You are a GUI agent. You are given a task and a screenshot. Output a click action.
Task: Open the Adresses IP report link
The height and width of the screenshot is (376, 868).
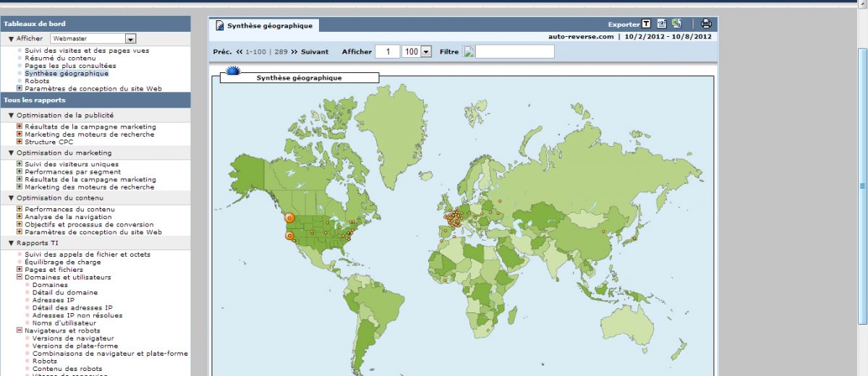click(53, 300)
